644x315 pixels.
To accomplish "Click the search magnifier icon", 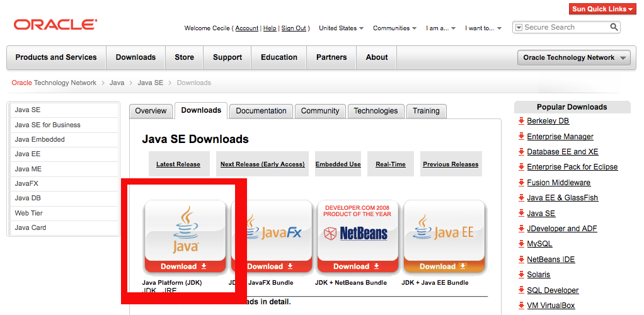I will (x=614, y=27).
